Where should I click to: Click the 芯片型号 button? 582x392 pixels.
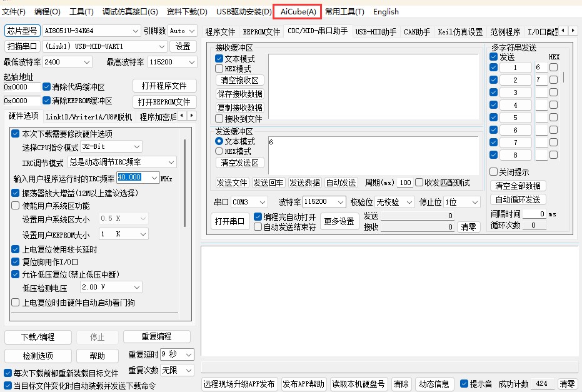click(23, 31)
